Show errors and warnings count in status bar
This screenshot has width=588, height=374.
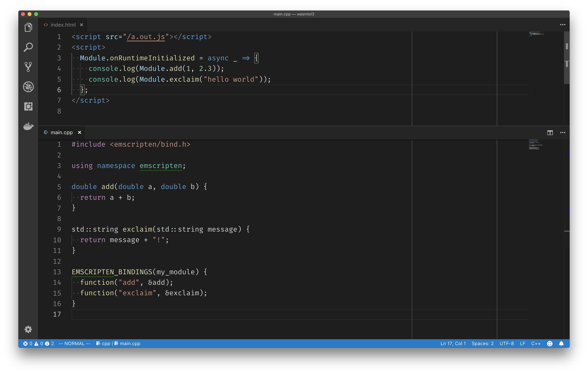click(x=38, y=344)
